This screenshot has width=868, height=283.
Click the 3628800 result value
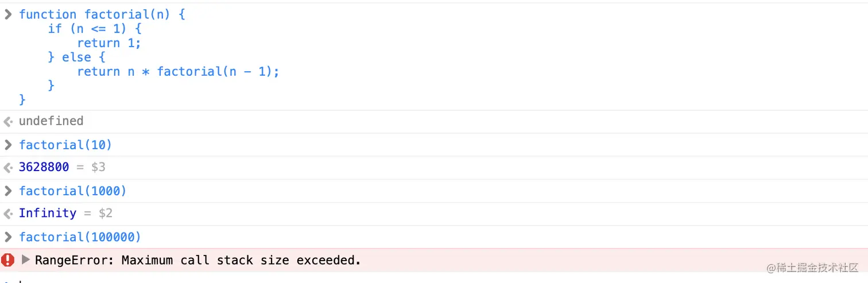point(44,168)
